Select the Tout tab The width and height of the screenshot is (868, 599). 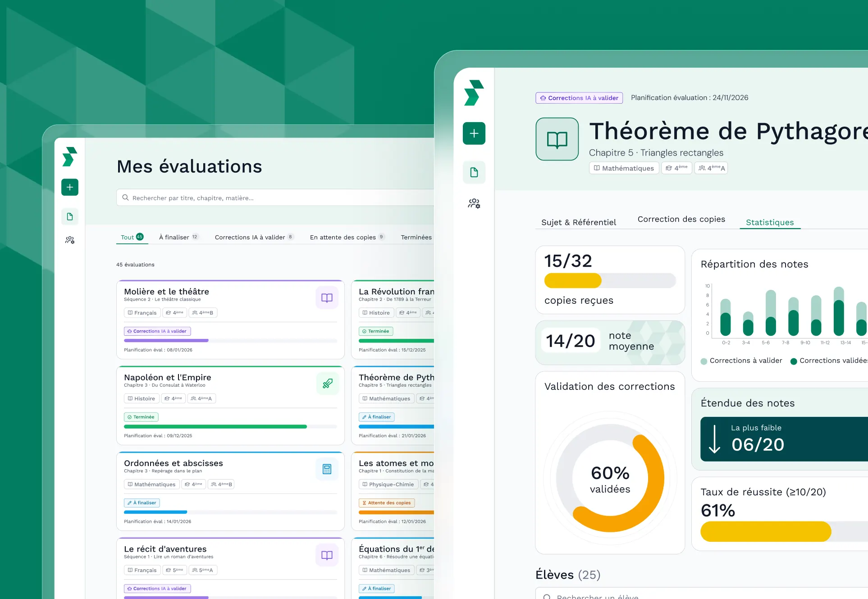tap(132, 237)
